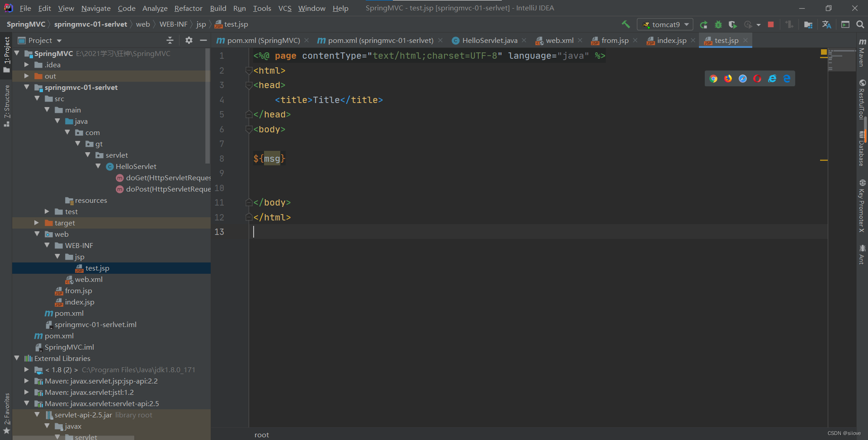Open the Database tool window
The width and height of the screenshot is (868, 440).
pyautogui.click(x=862, y=148)
